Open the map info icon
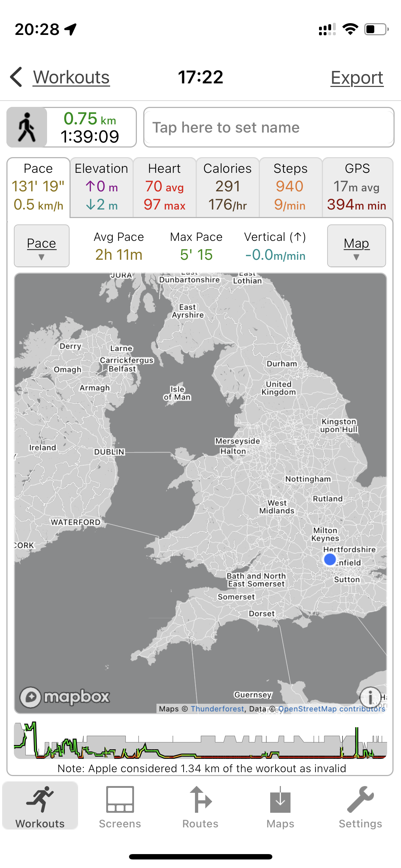Screen dimensions: 401x868 pos(370,696)
